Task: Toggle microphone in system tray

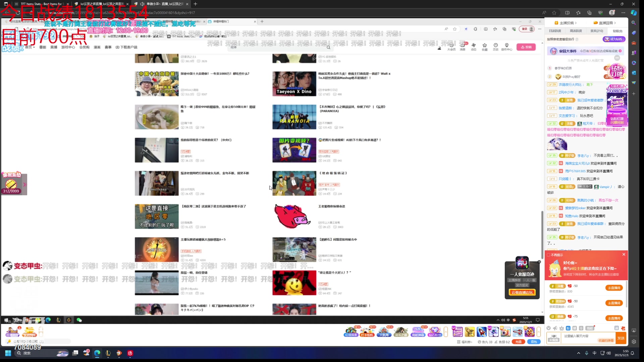Action: pos(587,353)
